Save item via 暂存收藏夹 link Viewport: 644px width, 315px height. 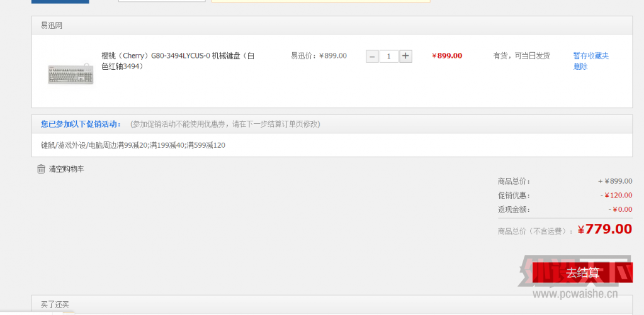tap(591, 56)
